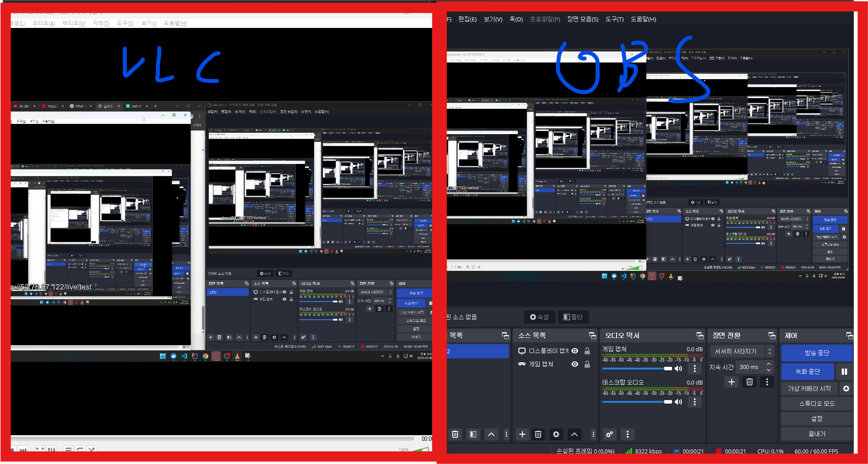Image resolution: width=868 pixels, height=464 pixels.
Task: Decrease 지속 시간 with down arrow
Action: tap(768, 370)
